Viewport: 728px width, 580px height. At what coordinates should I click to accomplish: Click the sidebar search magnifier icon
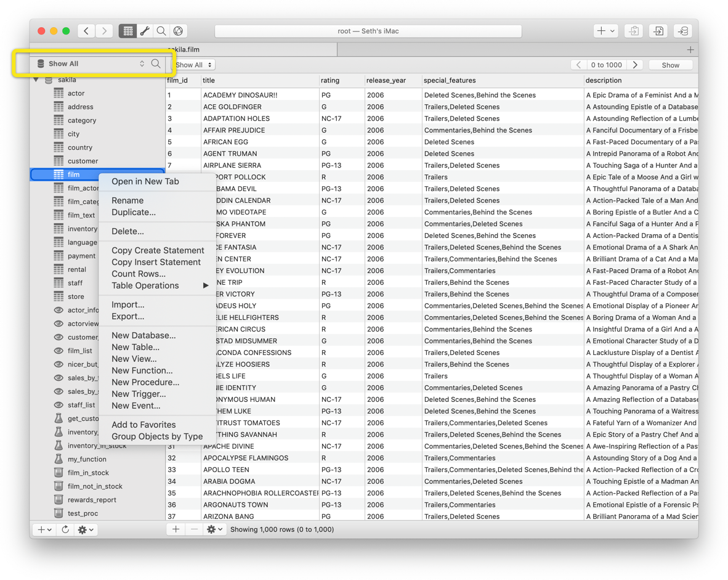tap(156, 63)
